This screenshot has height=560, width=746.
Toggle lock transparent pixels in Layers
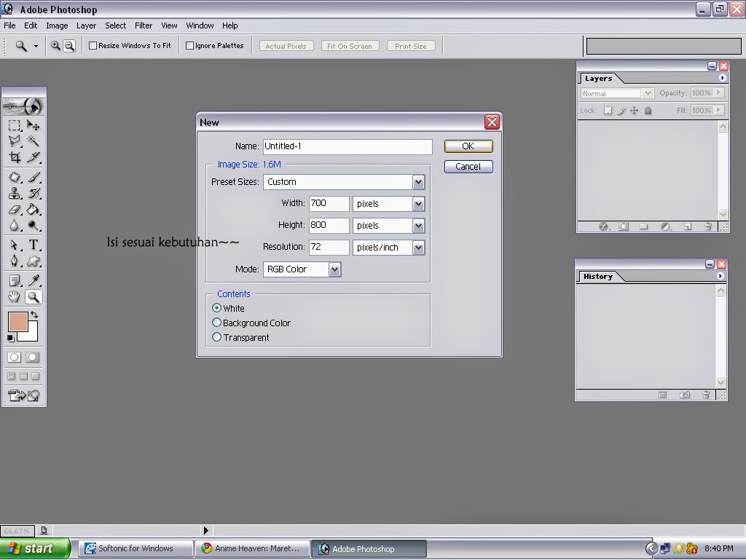[608, 110]
